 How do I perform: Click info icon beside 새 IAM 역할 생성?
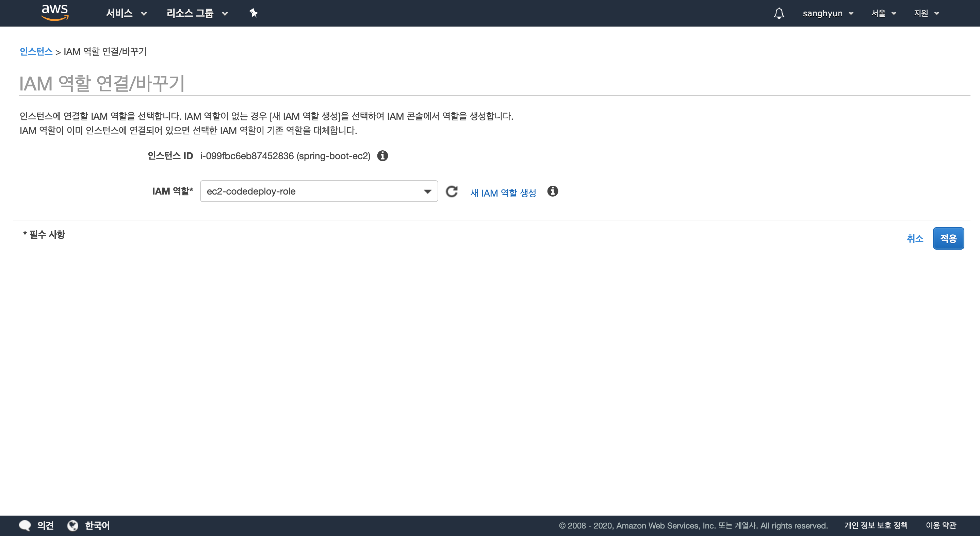552,191
